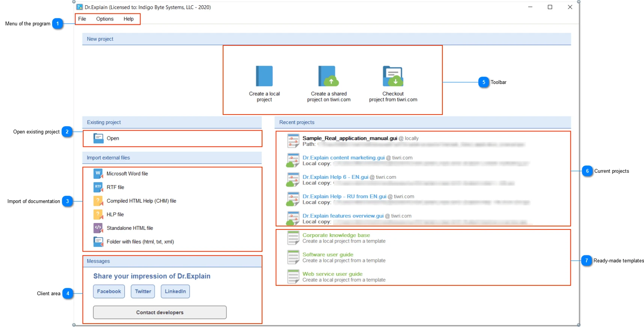Select the Checkout project from tiwri.com icon
The height and width of the screenshot is (327, 644).
[393, 76]
